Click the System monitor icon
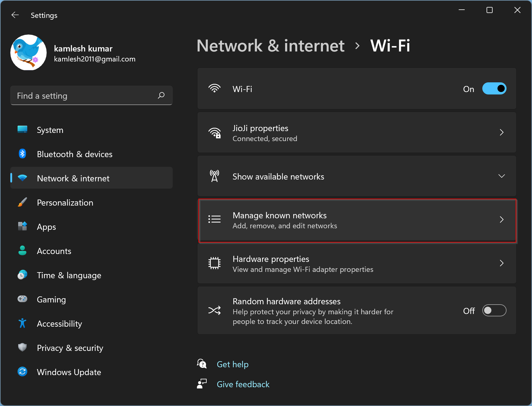532x406 pixels. (22, 130)
